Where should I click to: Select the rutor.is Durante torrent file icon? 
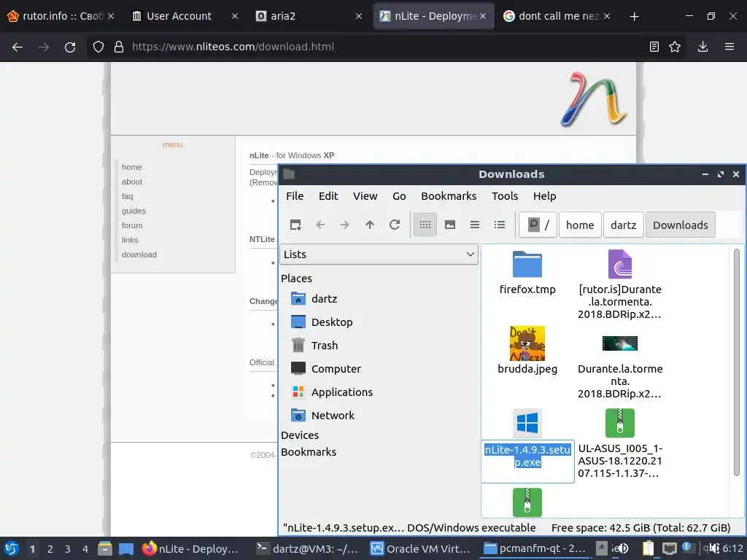[620, 264]
